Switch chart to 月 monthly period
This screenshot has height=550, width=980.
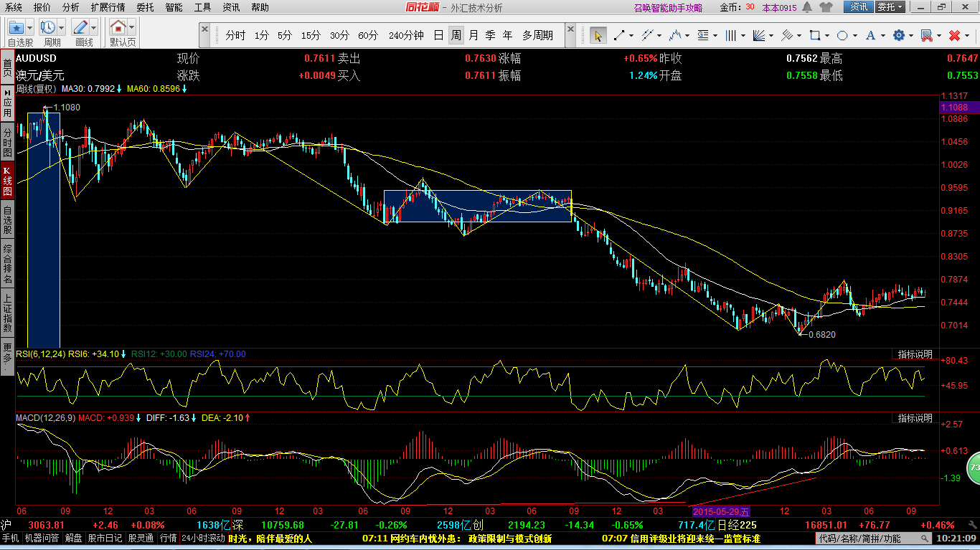pos(473,35)
